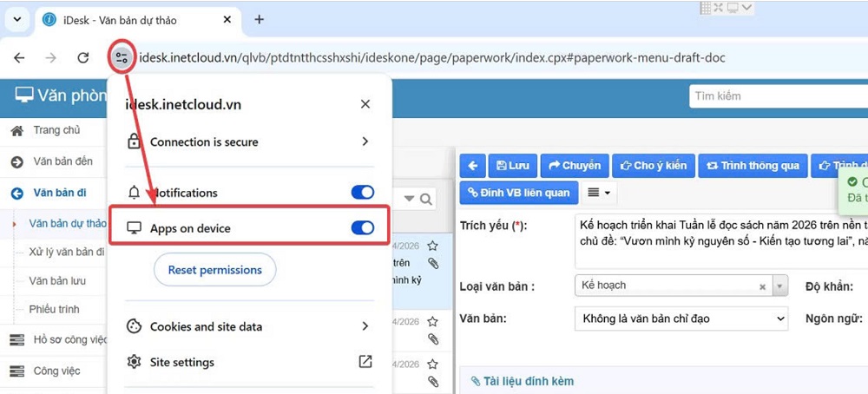Screen dimensions: 868x394
Task: Reload the page with the refresh icon
Action: [83, 57]
